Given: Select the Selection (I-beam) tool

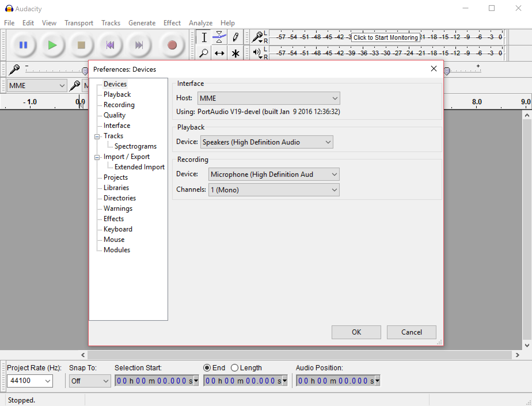Looking at the screenshot, I should tap(204, 37).
